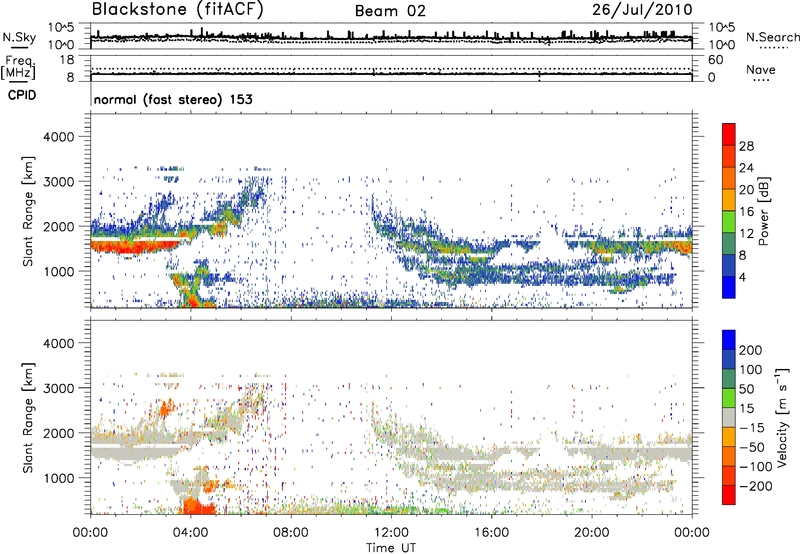Click the '16:00' time axis label

pyautogui.click(x=491, y=533)
